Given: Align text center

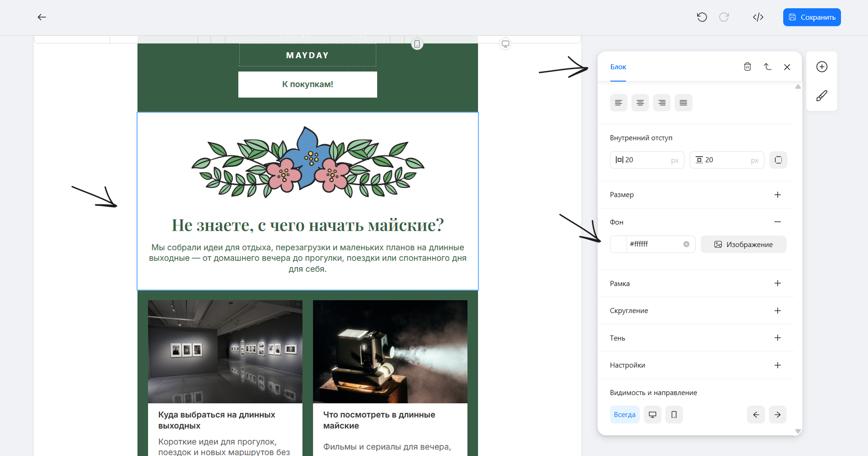Looking at the screenshot, I should 640,103.
